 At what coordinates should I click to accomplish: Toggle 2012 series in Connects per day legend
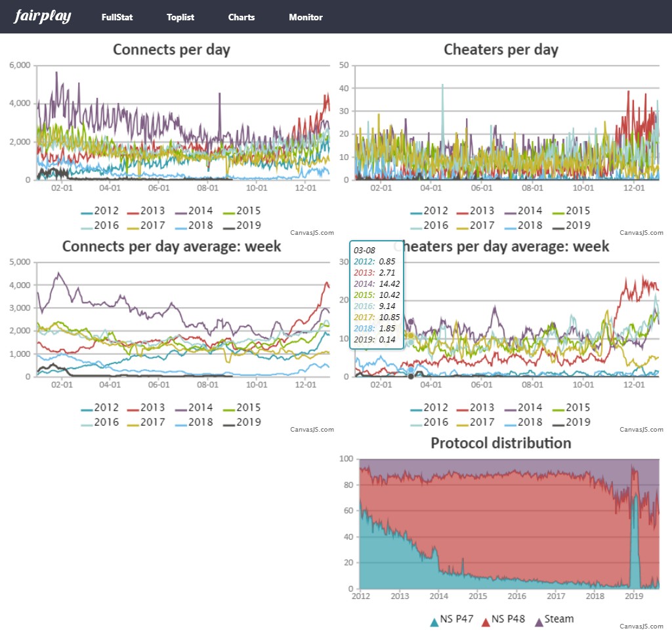[100, 211]
